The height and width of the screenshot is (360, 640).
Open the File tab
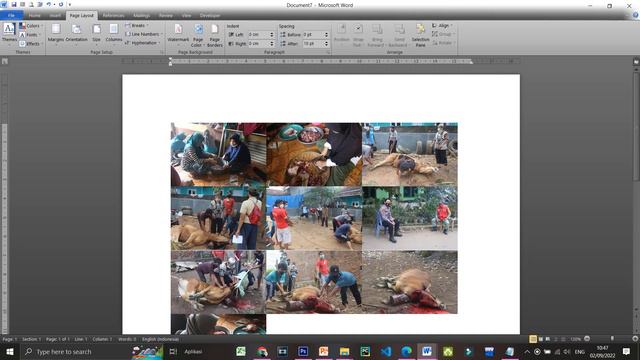[11, 16]
